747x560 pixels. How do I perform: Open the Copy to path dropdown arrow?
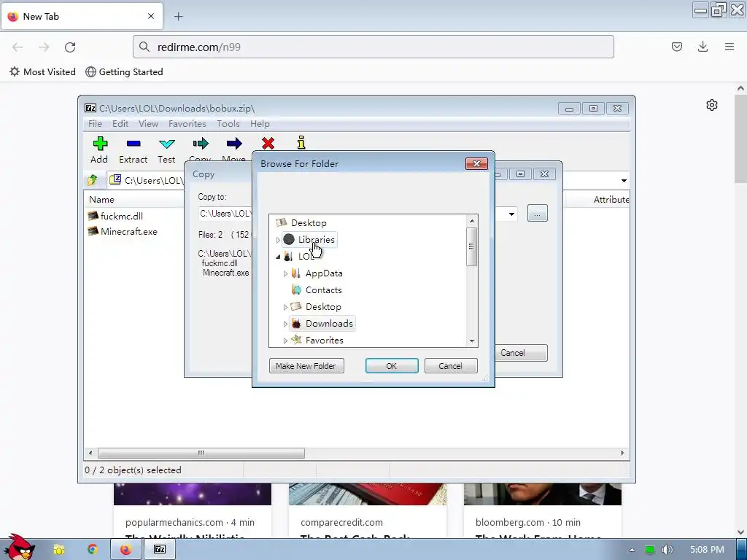[x=511, y=214]
